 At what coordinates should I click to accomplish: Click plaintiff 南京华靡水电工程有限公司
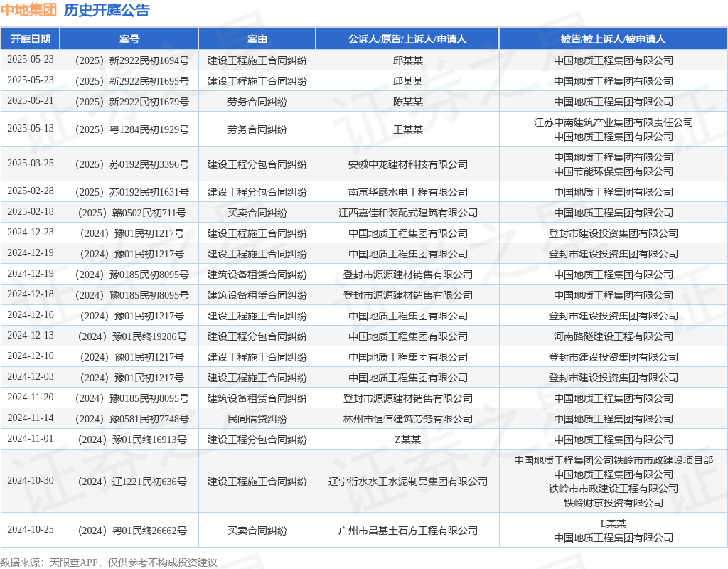407,192
